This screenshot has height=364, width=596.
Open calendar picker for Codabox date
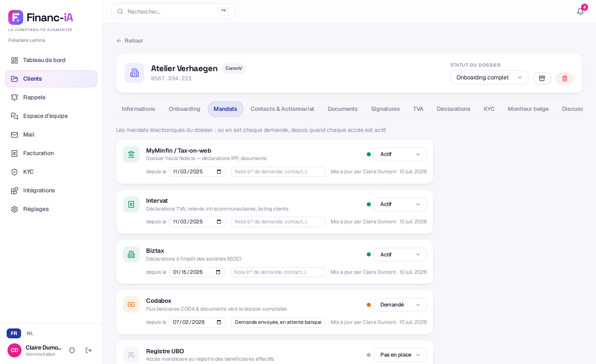219,322
